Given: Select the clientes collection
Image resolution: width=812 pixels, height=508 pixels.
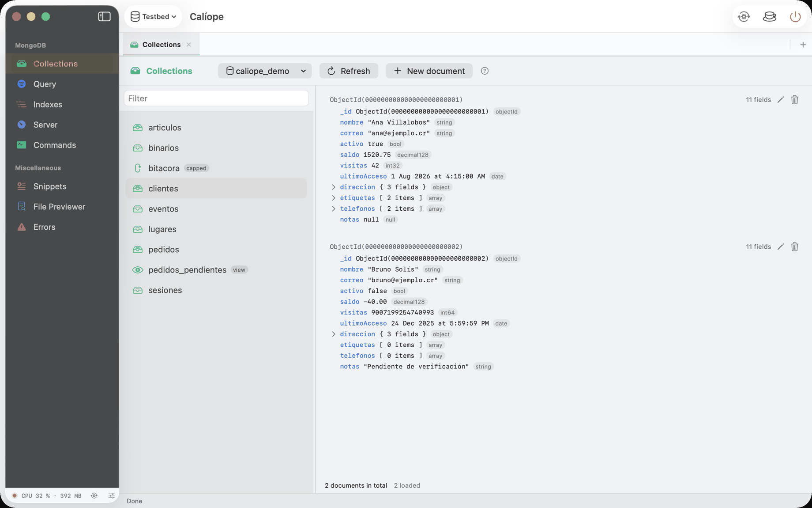Looking at the screenshot, I should 216,189.
